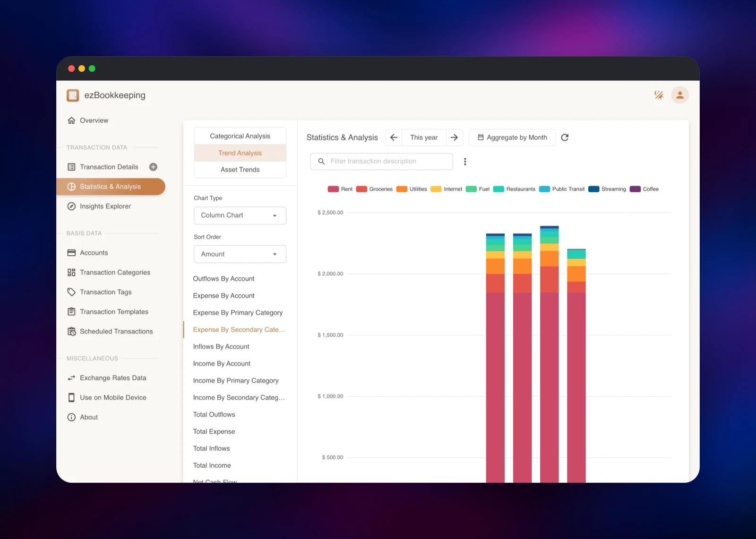Click the Transaction Categories grid icon
Screen dimensions: 756x539
coord(71,273)
